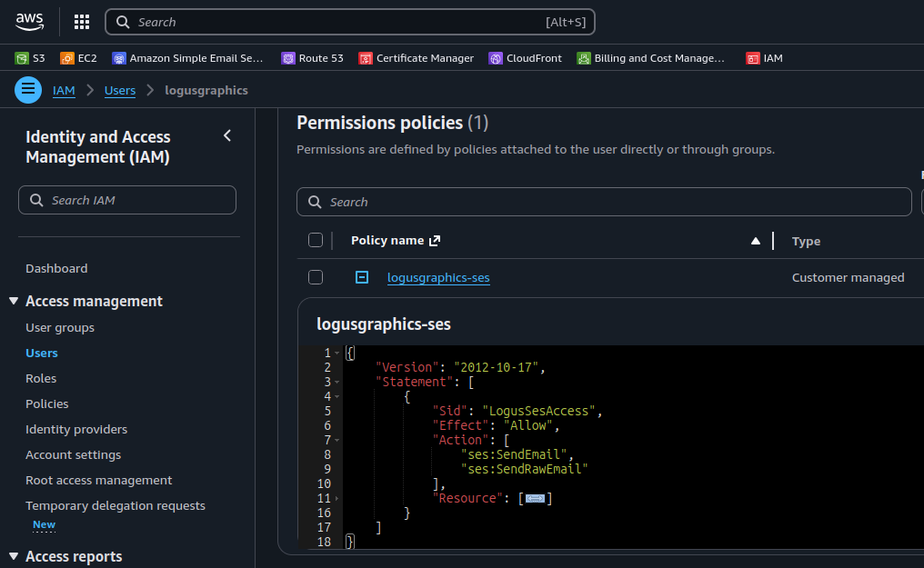Open the Certificate Manager shortcut icon
The height and width of the screenshot is (568, 924).
coord(366,58)
